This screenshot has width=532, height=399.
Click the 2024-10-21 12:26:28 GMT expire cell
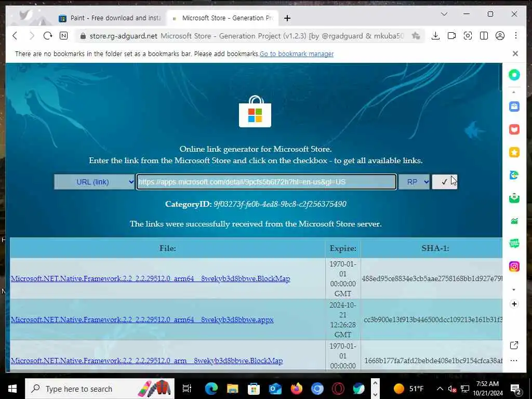pyautogui.click(x=343, y=320)
